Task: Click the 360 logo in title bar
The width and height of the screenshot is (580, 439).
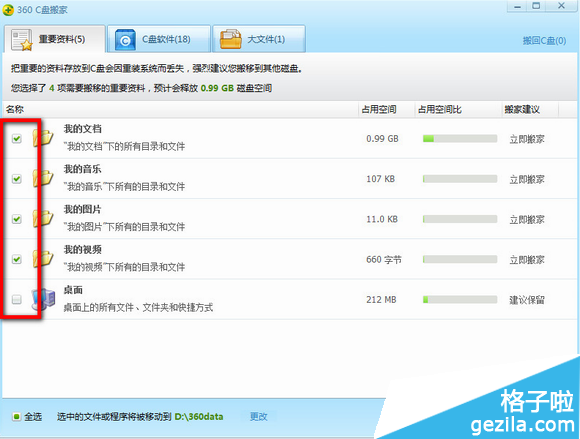Action: click(8, 10)
